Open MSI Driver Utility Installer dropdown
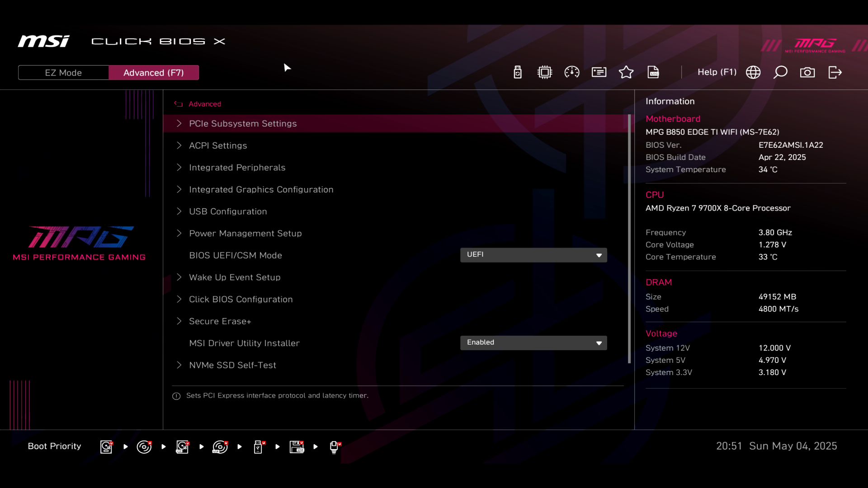868x488 pixels. pyautogui.click(x=533, y=343)
